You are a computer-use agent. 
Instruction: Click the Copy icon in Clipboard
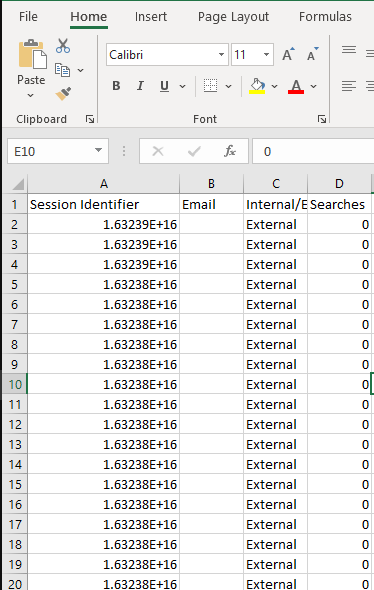tap(62, 70)
